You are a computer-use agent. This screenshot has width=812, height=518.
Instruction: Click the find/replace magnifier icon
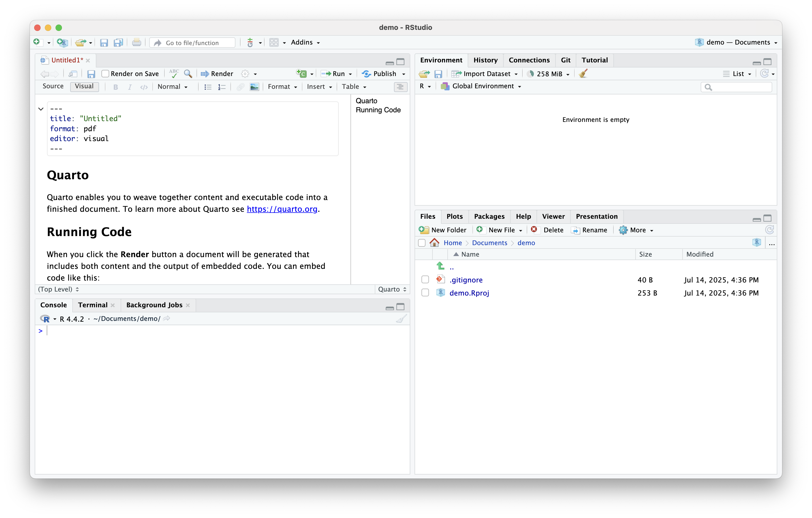coord(188,73)
